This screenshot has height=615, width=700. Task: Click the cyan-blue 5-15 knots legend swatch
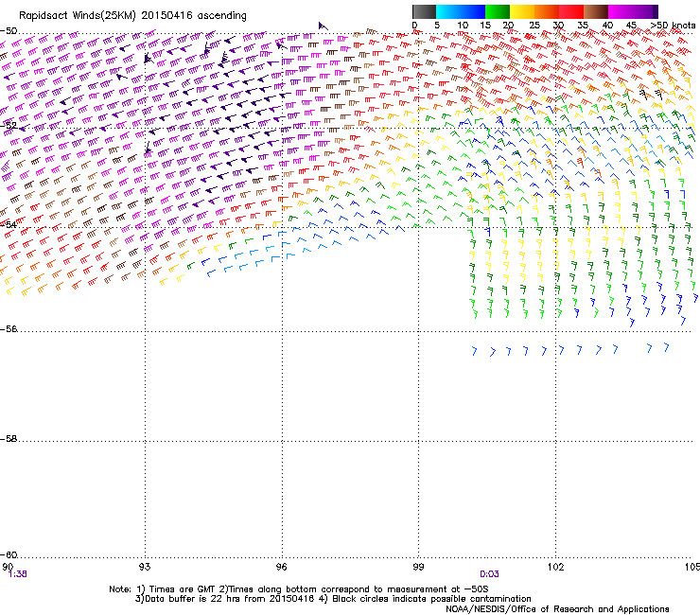(x=461, y=11)
